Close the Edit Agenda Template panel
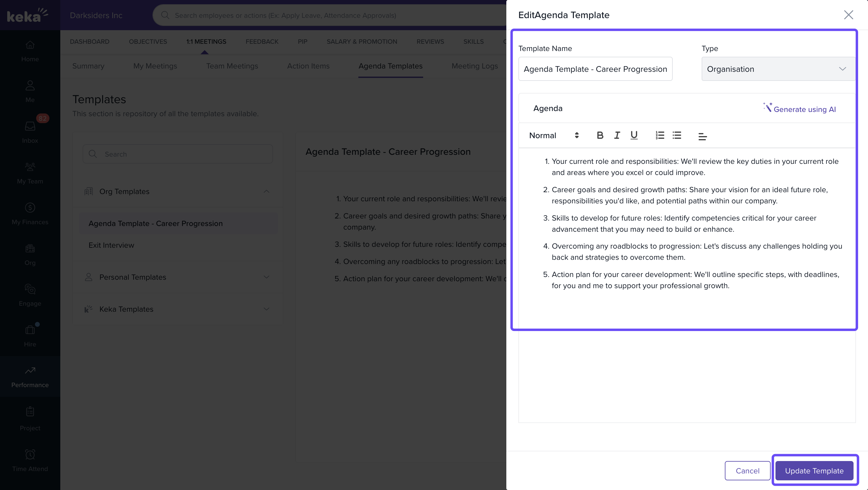 click(x=848, y=15)
